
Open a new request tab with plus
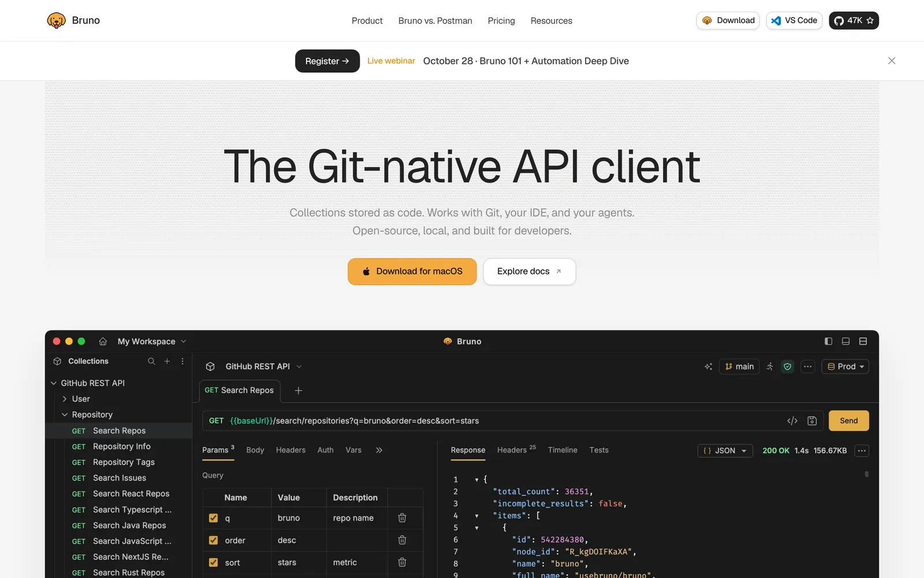299,391
